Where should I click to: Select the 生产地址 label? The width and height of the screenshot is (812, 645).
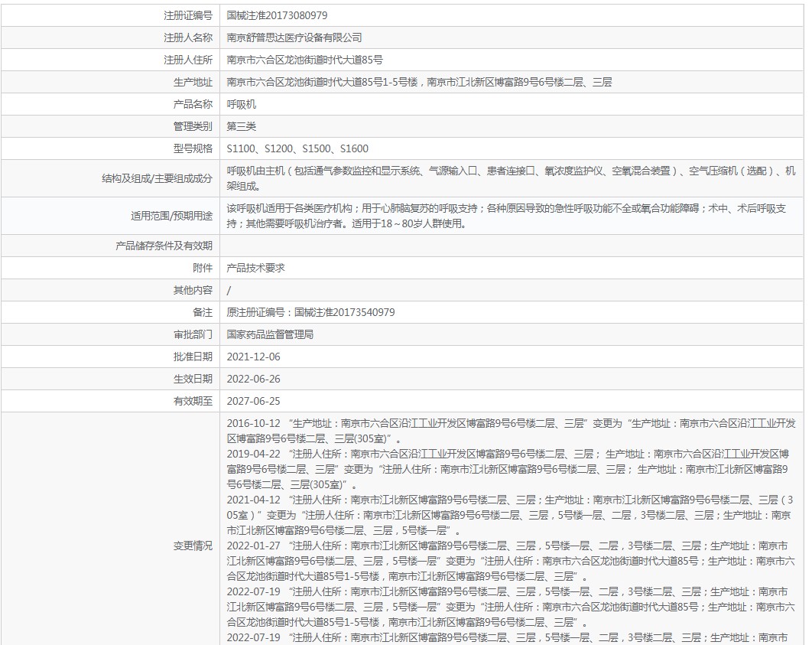[x=193, y=82]
